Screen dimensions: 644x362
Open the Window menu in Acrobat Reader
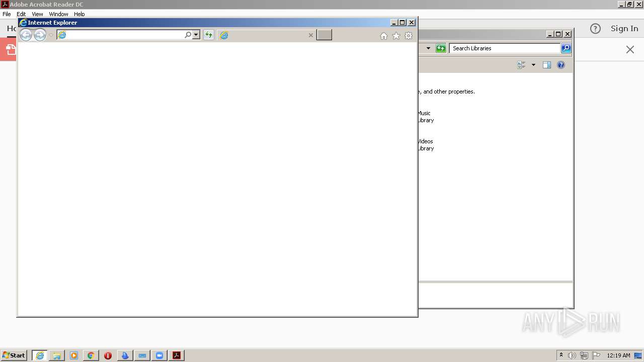click(58, 14)
